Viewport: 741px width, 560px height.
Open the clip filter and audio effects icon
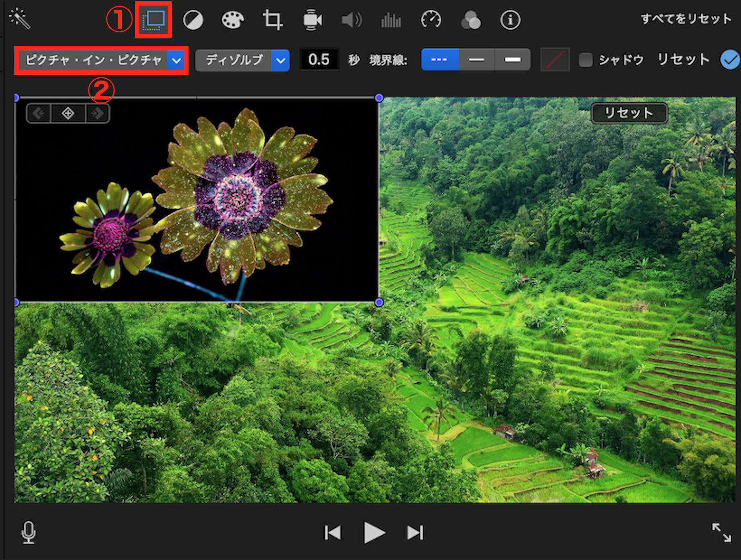[471, 20]
